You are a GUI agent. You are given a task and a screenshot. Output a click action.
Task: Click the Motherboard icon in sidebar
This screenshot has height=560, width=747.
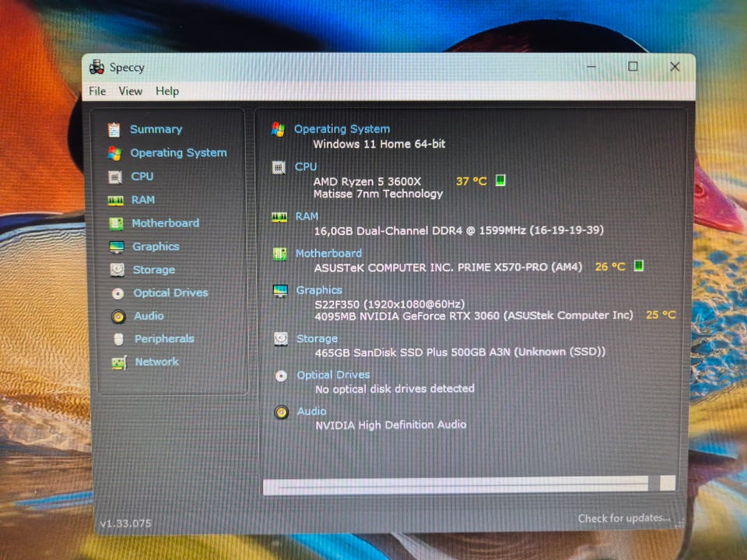click(x=116, y=223)
